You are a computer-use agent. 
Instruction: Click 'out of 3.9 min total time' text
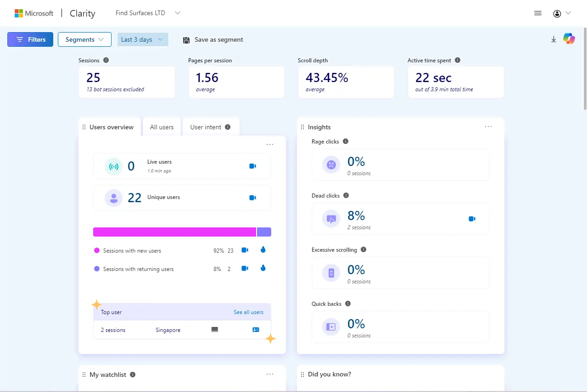[x=444, y=89]
